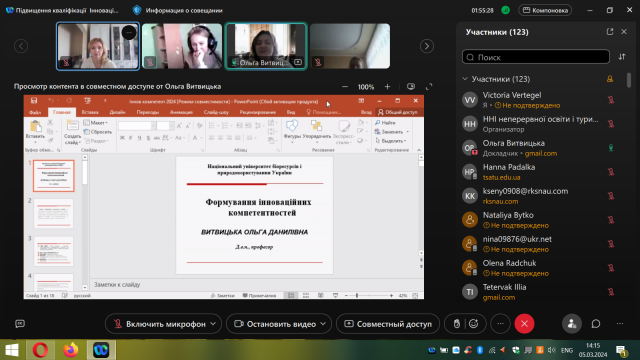Toggle mute for Olena Radchuk
640x360 pixels.
611,268
